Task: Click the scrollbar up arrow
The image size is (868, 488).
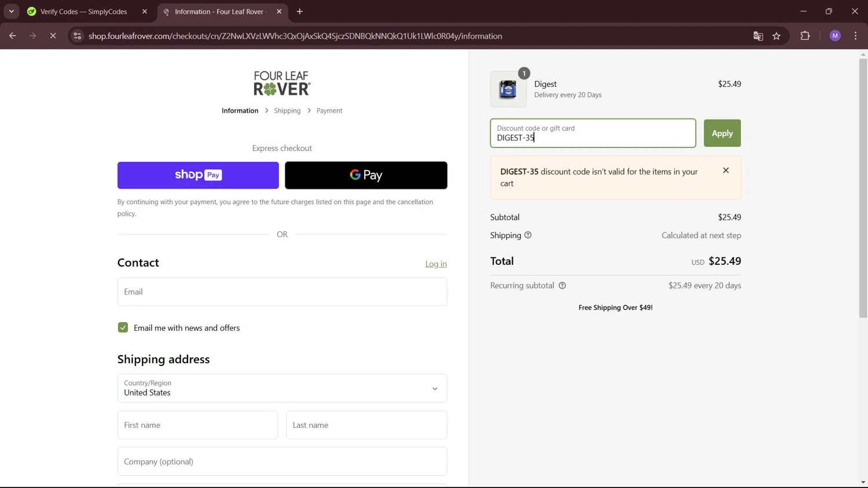Action: point(863,54)
